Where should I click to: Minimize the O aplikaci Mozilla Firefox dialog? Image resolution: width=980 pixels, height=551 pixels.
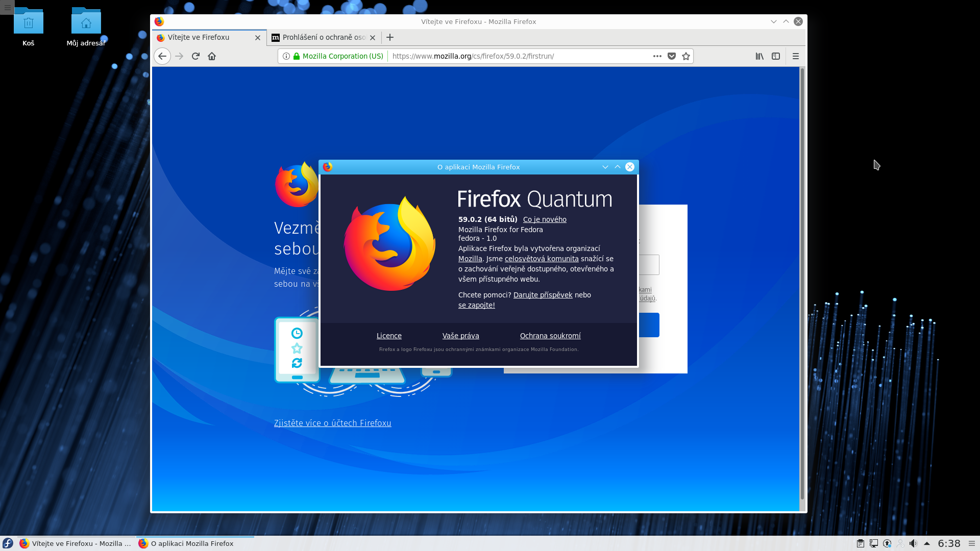point(605,167)
